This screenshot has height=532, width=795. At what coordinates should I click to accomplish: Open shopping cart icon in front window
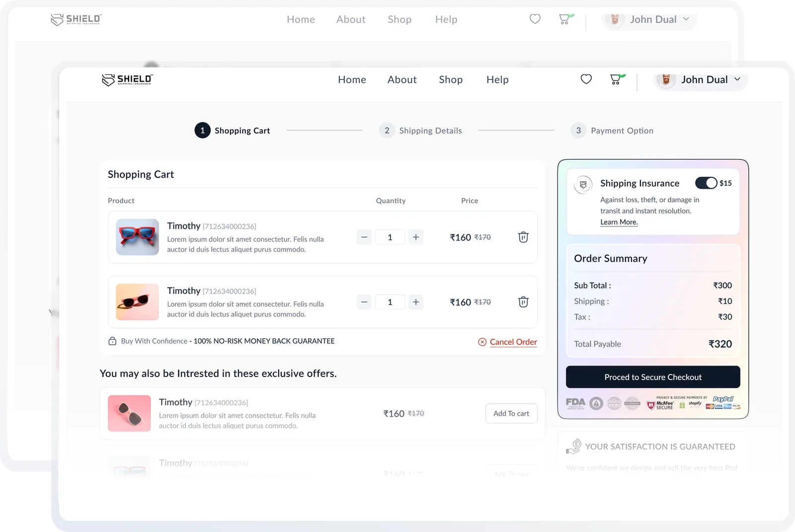coord(616,79)
